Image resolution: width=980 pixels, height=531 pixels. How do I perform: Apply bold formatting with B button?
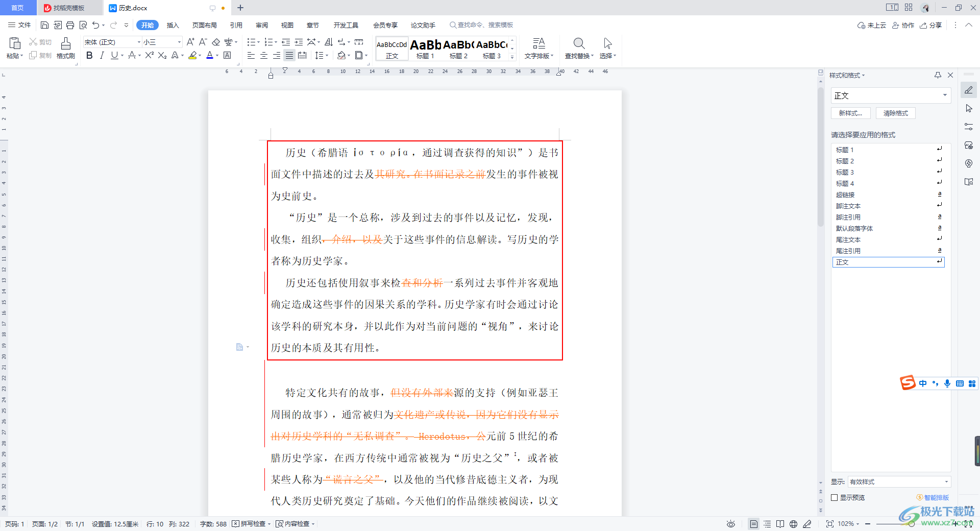89,55
